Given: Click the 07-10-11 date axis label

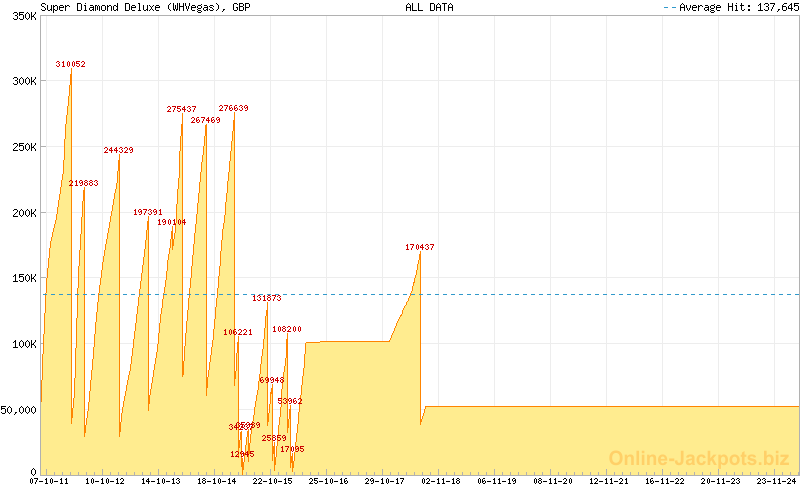Looking at the screenshot, I should (50, 481).
